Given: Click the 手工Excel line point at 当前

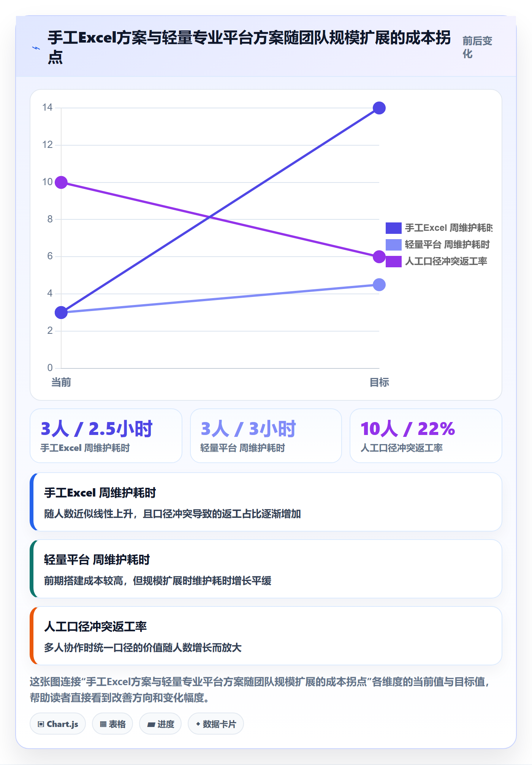Looking at the screenshot, I should point(61,313).
